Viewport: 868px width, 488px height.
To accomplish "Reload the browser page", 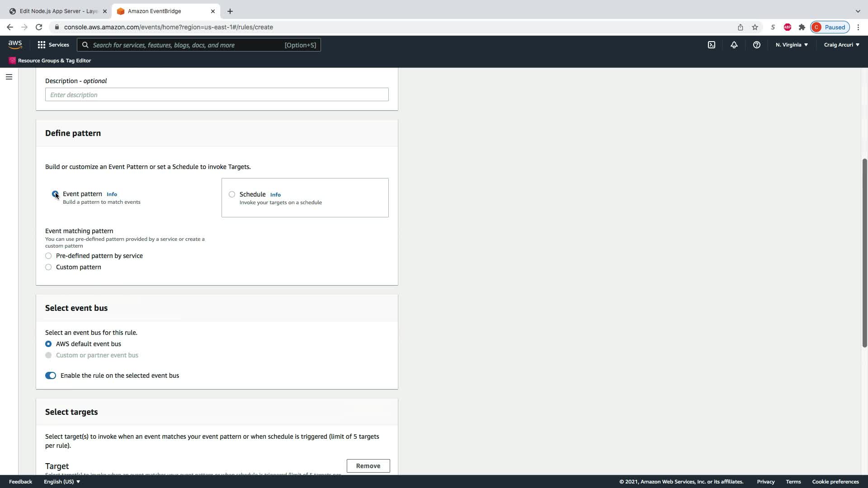I will [39, 27].
